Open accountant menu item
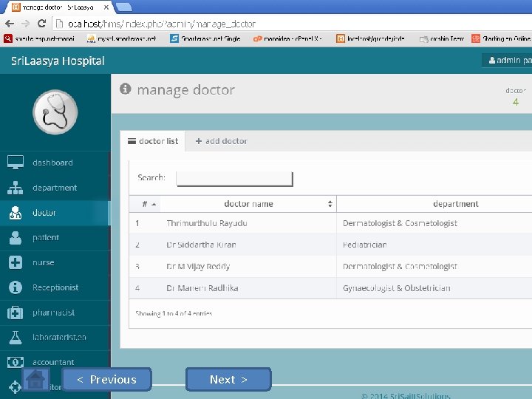 (x=55, y=362)
